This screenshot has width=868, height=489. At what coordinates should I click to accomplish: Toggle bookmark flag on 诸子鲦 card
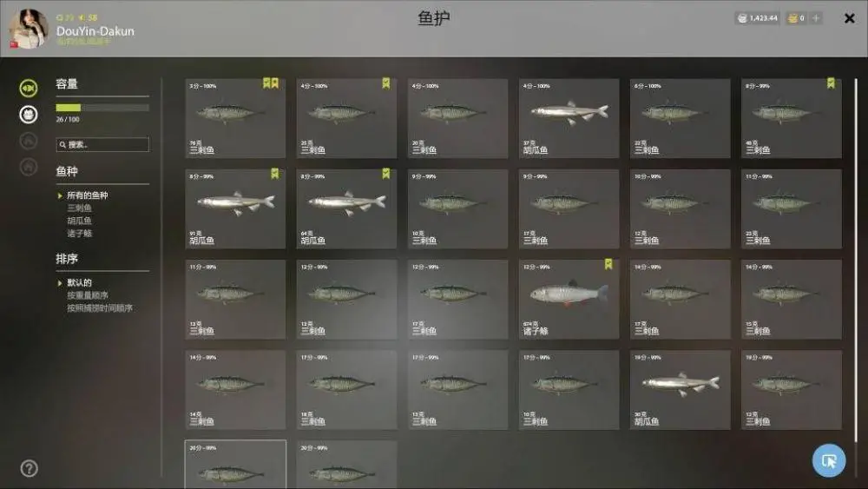pyautogui.click(x=608, y=264)
